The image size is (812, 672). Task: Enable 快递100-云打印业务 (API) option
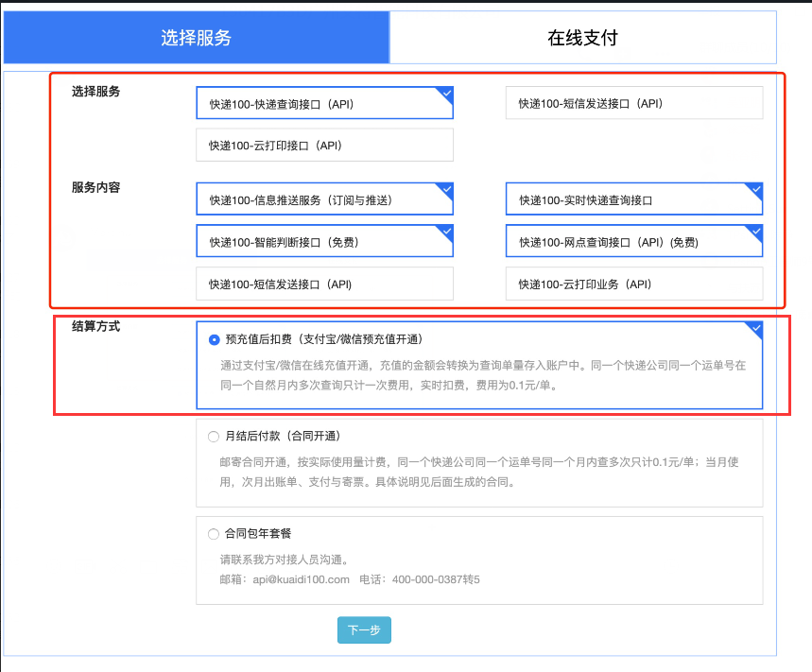633,284
